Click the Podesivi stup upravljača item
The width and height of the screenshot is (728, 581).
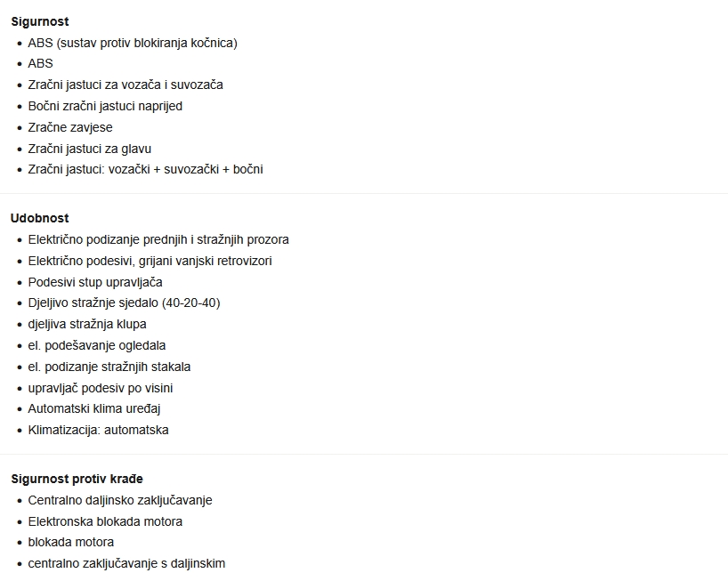point(95,282)
